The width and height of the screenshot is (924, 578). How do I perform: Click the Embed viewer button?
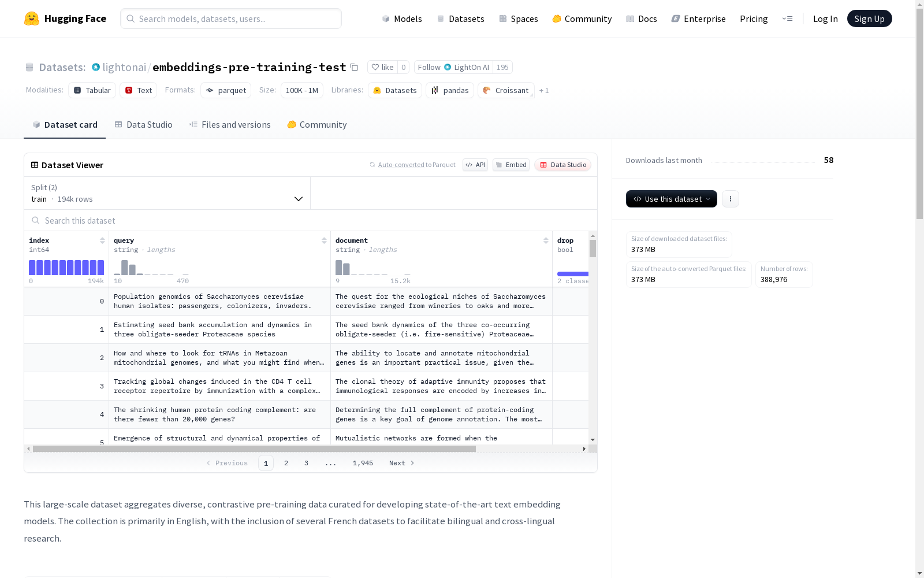coord(511,165)
